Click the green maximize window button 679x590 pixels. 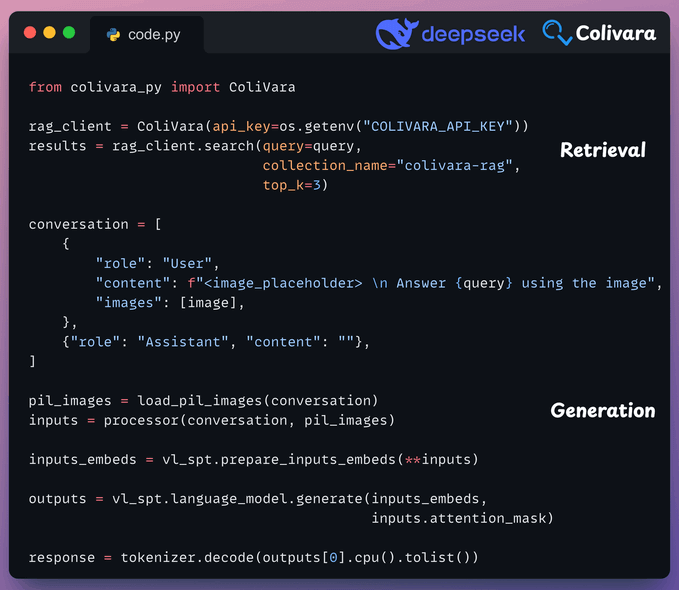coord(69,32)
